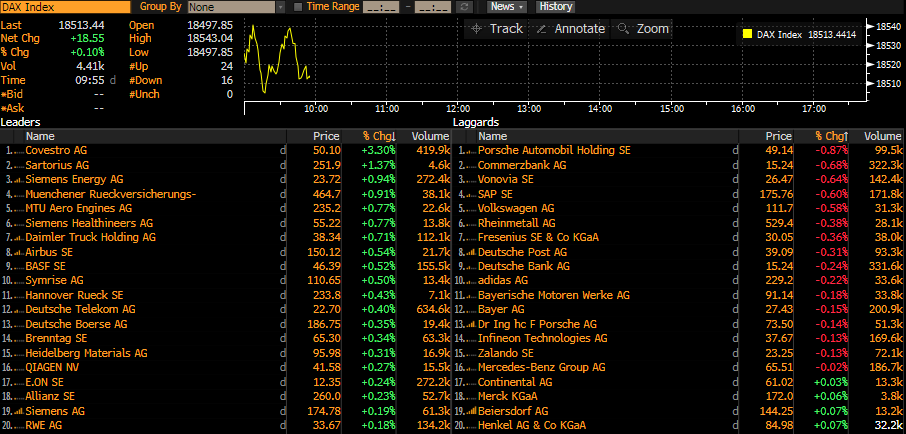Click the sort arrow in Leaders % Chg header
The width and height of the screenshot is (906, 434).
393,136
